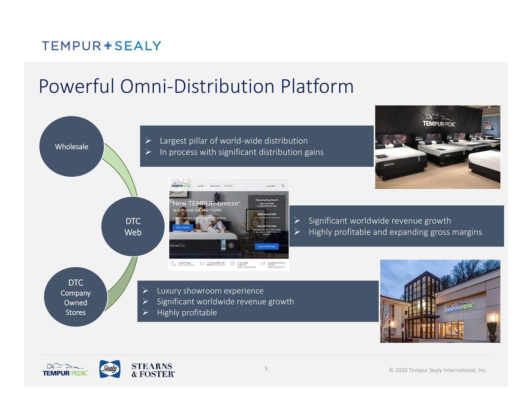Open the SHOP dropdown in the webpage navigation

(x=202, y=186)
